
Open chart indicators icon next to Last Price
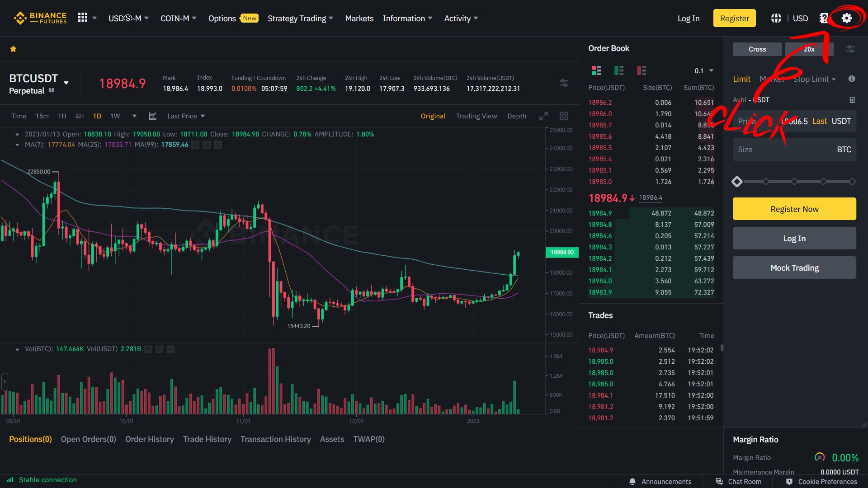pos(152,116)
